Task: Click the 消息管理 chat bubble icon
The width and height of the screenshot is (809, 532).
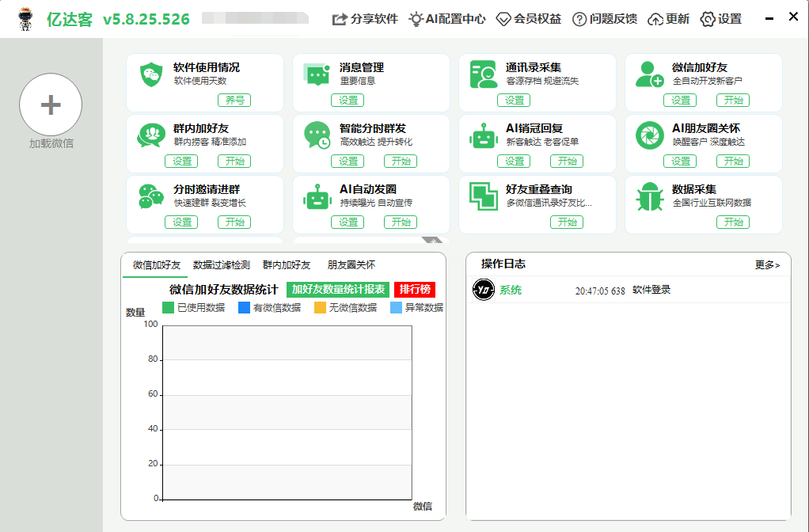Action: (x=317, y=74)
